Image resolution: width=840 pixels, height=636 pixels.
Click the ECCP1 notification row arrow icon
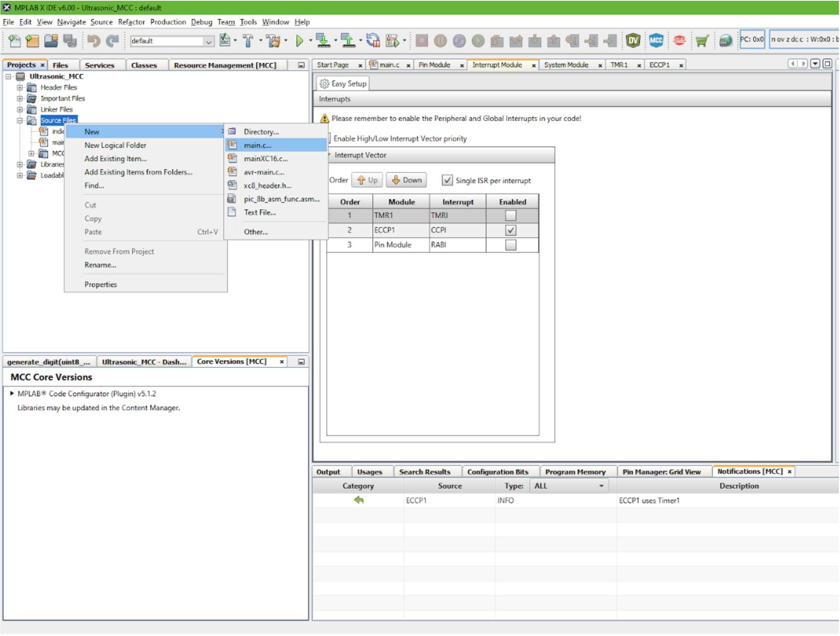coord(359,500)
